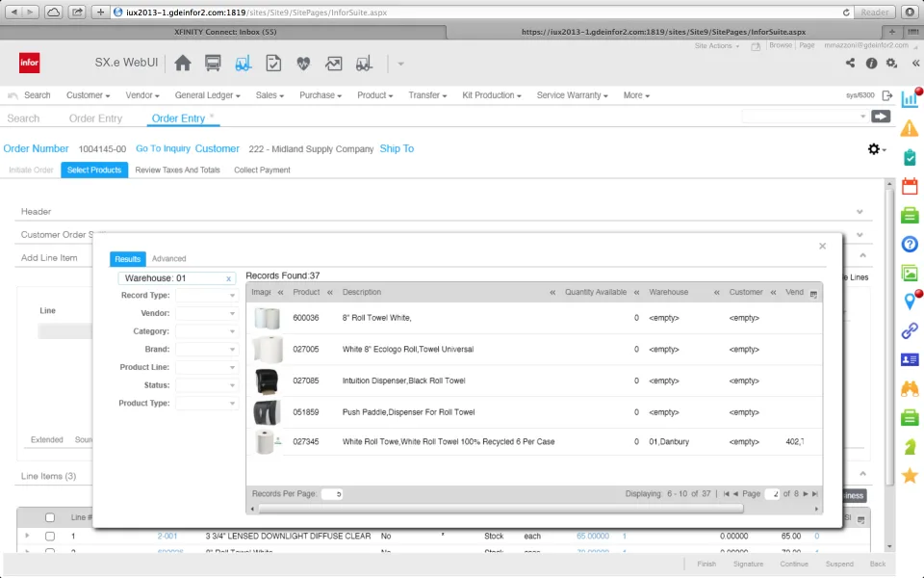Viewport: 924px width, 578px height.
Task: Open the bar chart sidebar icon
Action: click(x=910, y=98)
